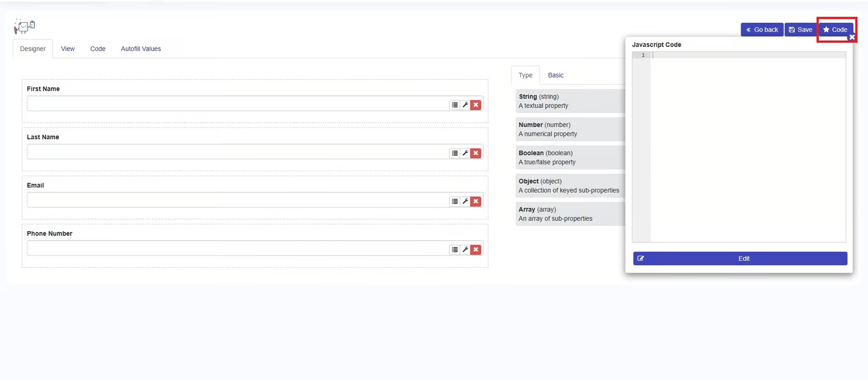Screen dimensions: 868x380
Task: Open wrench settings for First Name field
Action: (x=465, y=105)
